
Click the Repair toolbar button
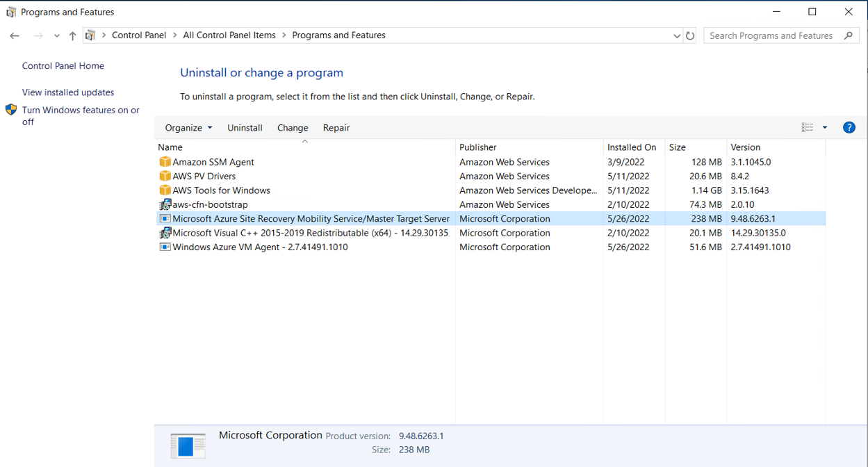pyautogui.click(x=336, y=128)
